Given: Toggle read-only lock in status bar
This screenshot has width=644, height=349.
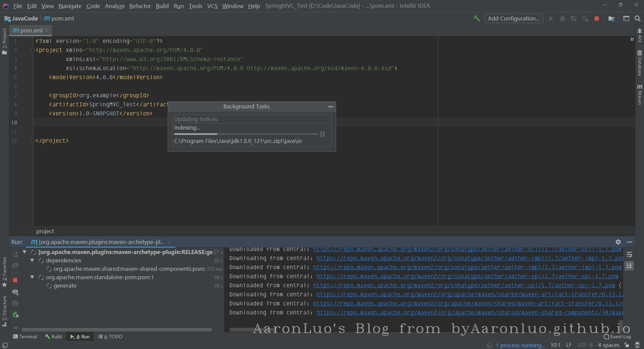Looking at the screenshot, I should (x=627, y=345).
